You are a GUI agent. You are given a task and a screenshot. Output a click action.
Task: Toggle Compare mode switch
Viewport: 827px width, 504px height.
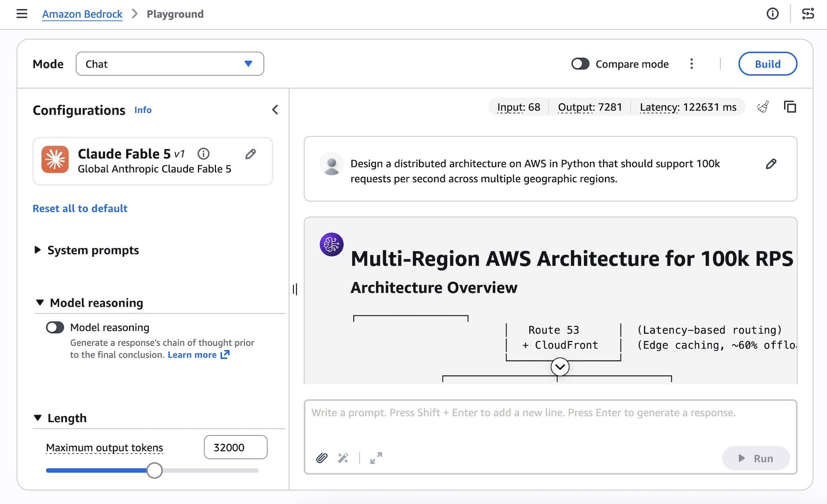[x=580, y=64]
